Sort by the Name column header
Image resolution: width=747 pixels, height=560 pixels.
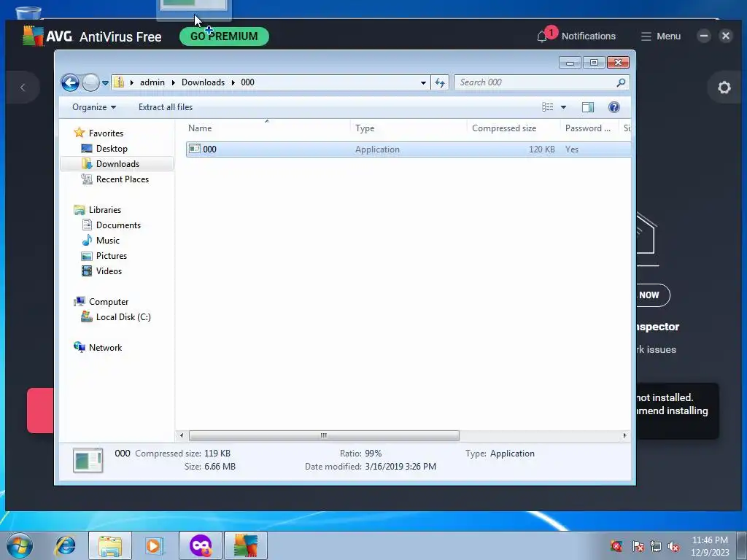click(x=200, y=128)
